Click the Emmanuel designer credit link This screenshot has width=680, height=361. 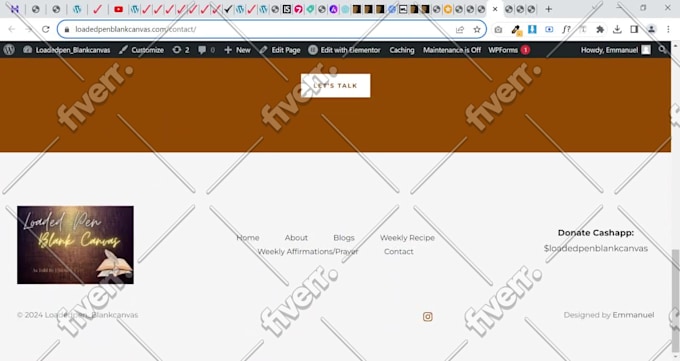coord(633,315)
